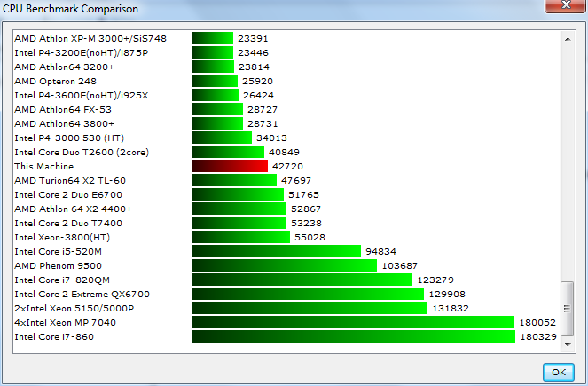
Task: Close the CPU Benchmark Comparison dialog
Action: (x=566, y=5)
